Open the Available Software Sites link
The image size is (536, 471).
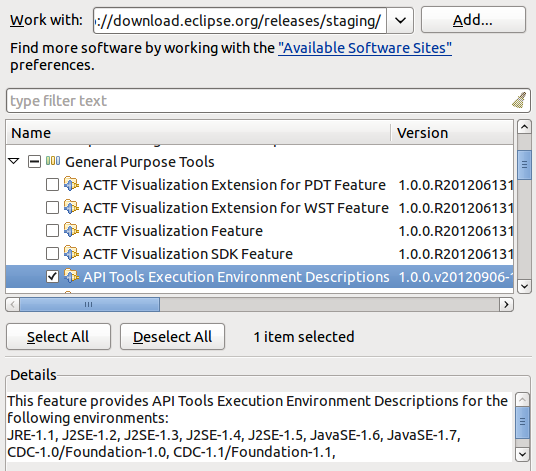coord(365,48)
